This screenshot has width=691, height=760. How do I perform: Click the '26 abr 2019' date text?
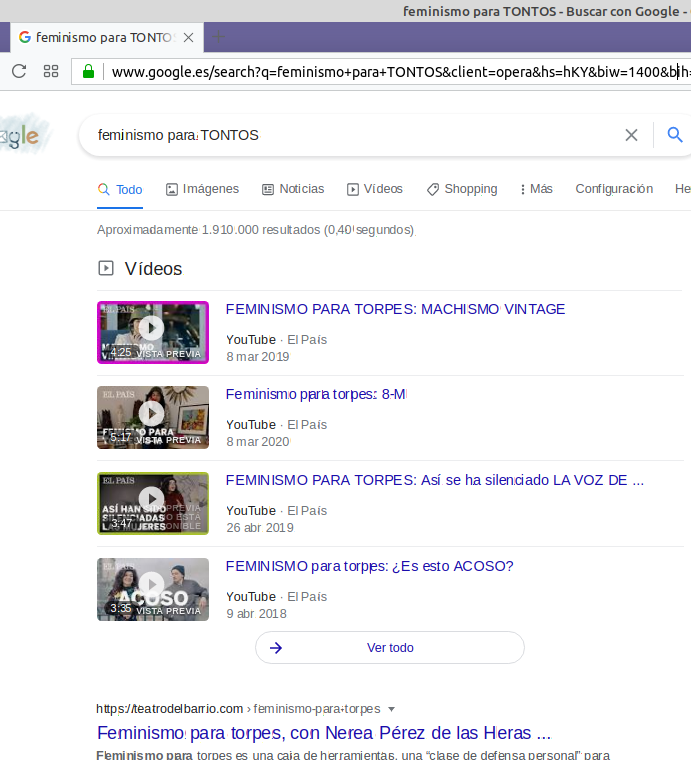tap(260, 528)
